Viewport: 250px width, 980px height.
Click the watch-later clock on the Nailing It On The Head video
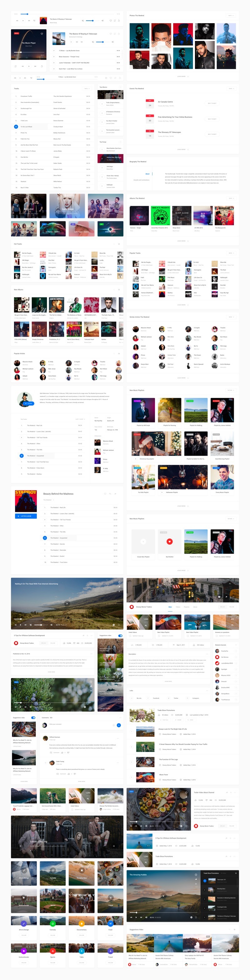119,582
